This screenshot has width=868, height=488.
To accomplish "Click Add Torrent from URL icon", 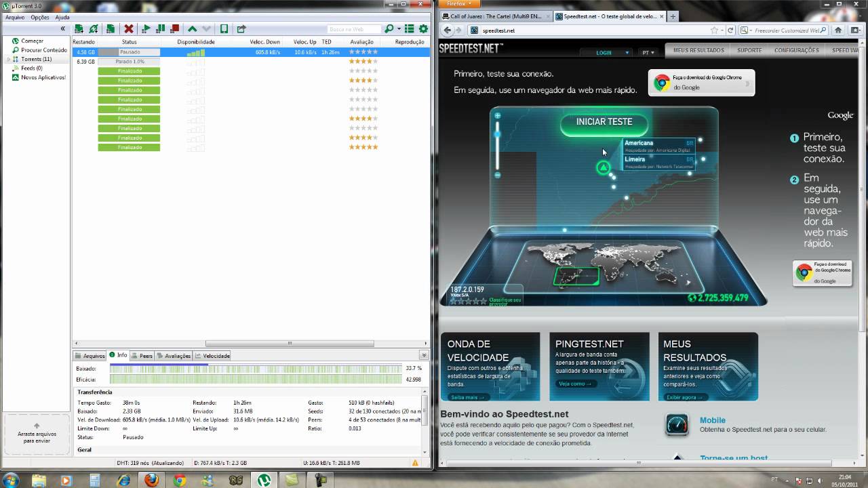I will point(94,29).
